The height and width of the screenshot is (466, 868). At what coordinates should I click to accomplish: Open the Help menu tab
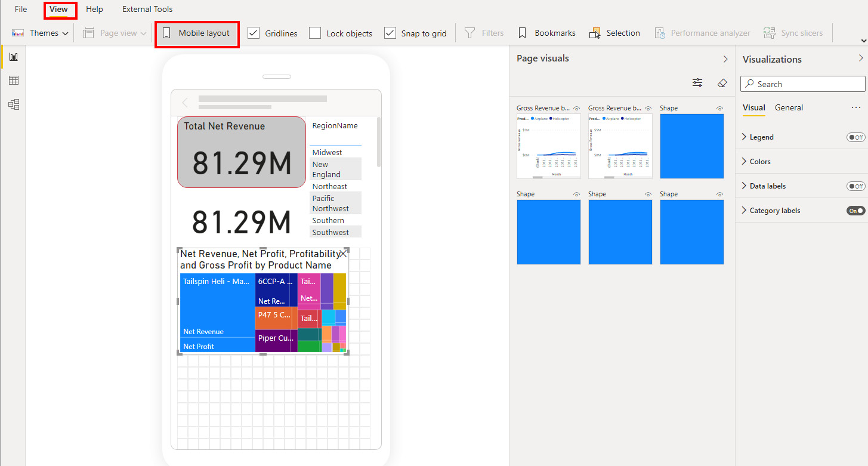click(x=94, y=10)
